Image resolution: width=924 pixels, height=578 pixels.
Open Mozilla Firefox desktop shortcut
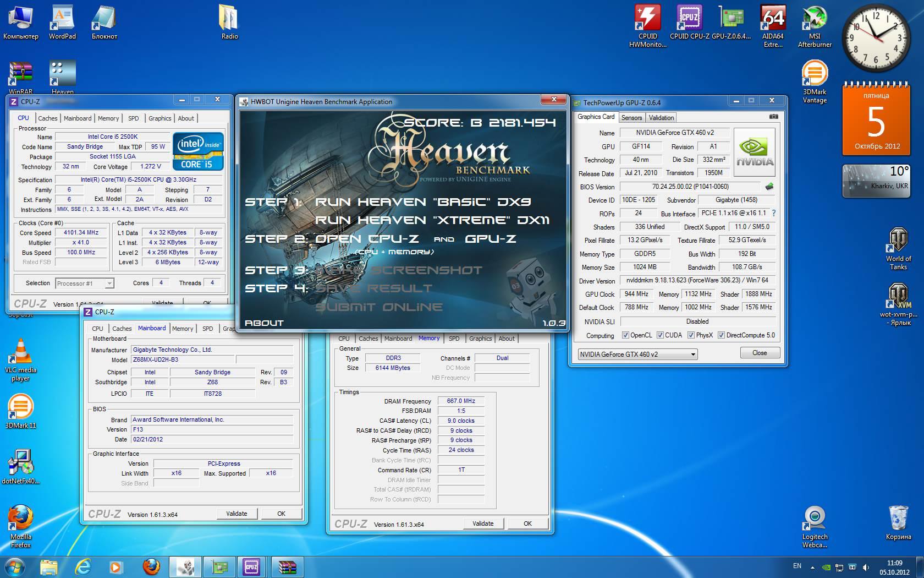(x=20, y=526)
